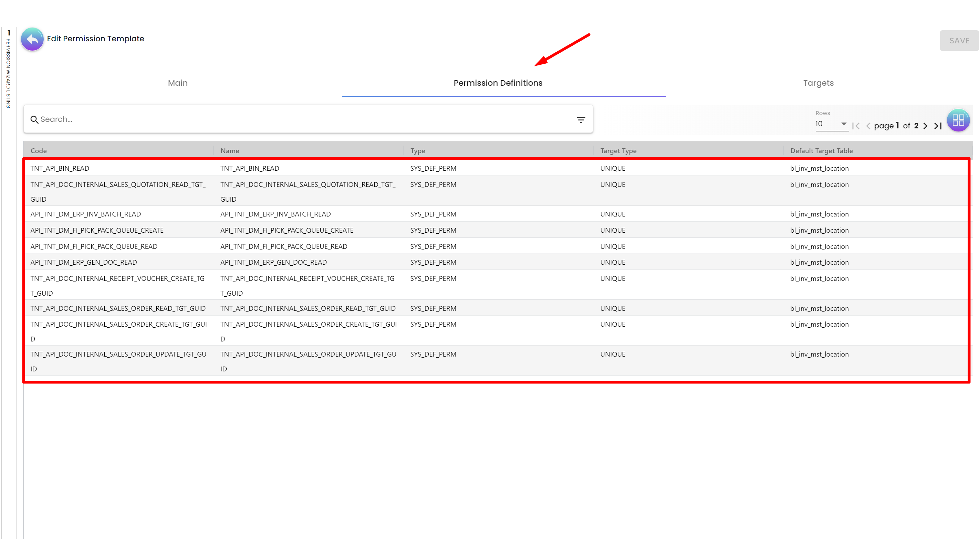Click Default Target Table column header
980x539 pixels.
[821, 151]
